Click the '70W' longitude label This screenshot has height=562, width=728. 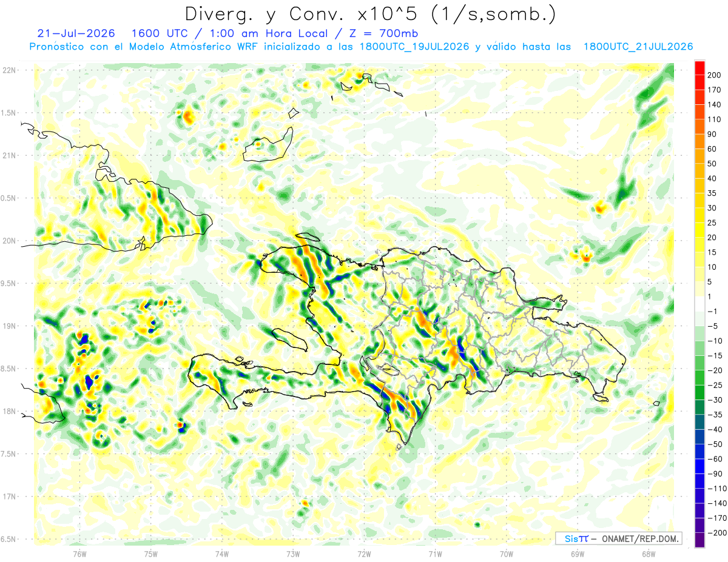pyautogui.click(x=507, y=554)
